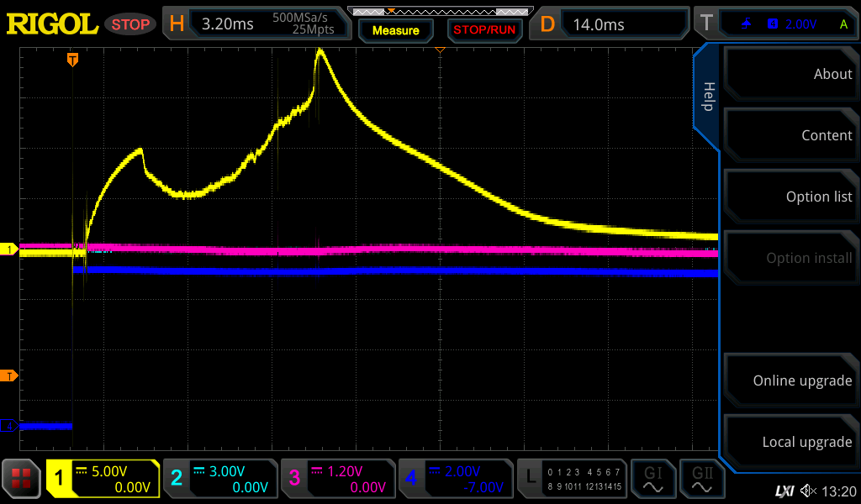861x504 pixels.
Task: Open the function navigation grid icon
Action: pyautogui.click(x=22, y=479)
